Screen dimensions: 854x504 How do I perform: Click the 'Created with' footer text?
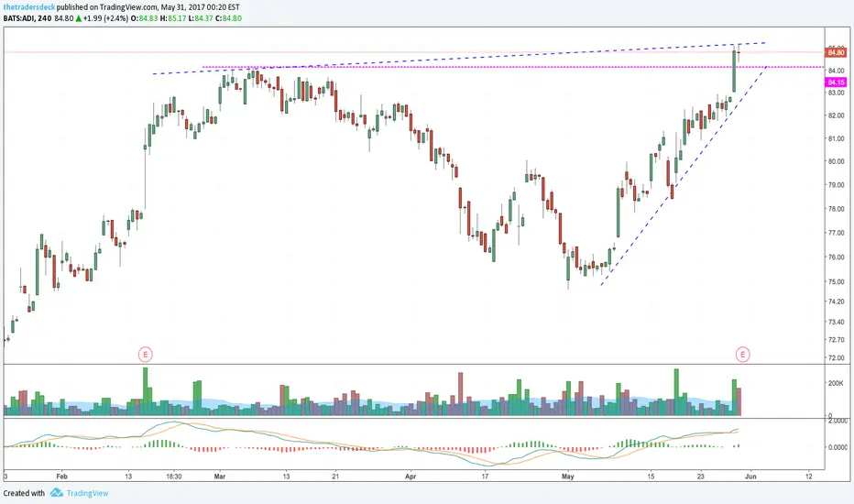[x=24, y=493]
